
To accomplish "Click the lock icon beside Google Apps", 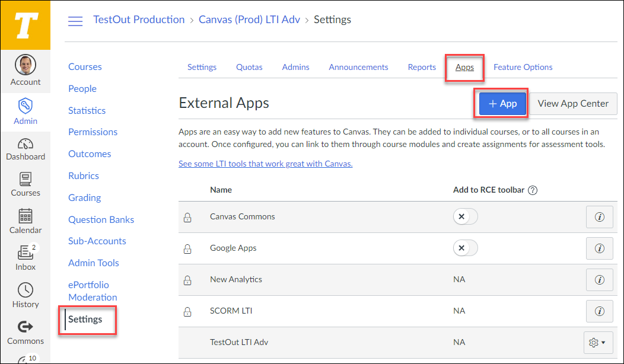I will [x=187, y=248].
